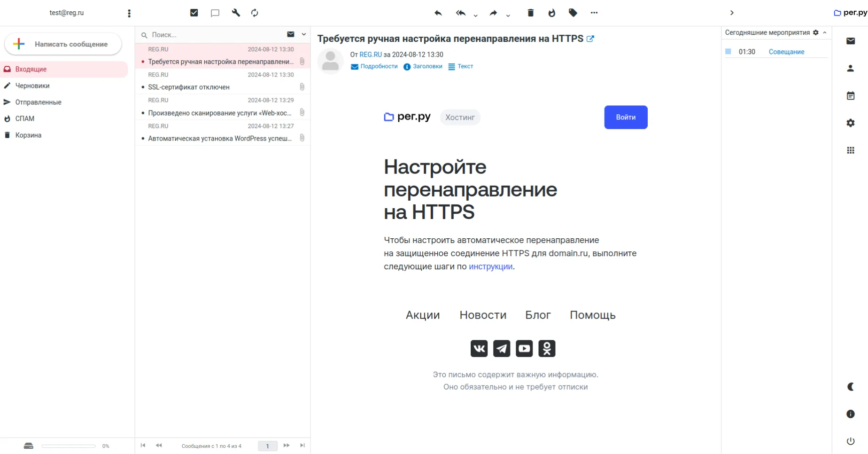Log out using the power icon

851,441
